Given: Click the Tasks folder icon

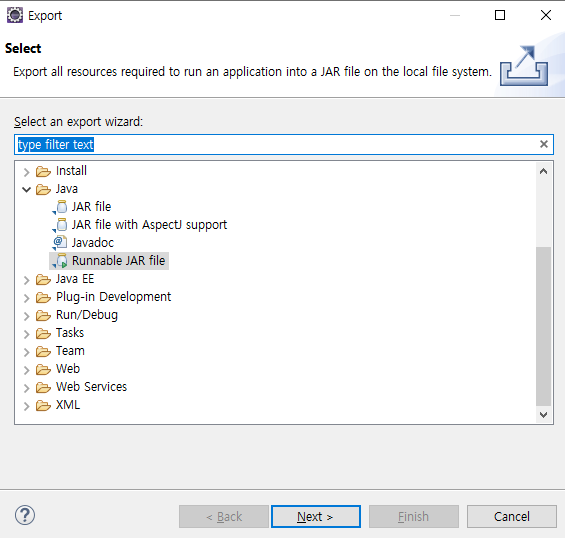Looking at the screenshot, I should [x=43, y=333].
